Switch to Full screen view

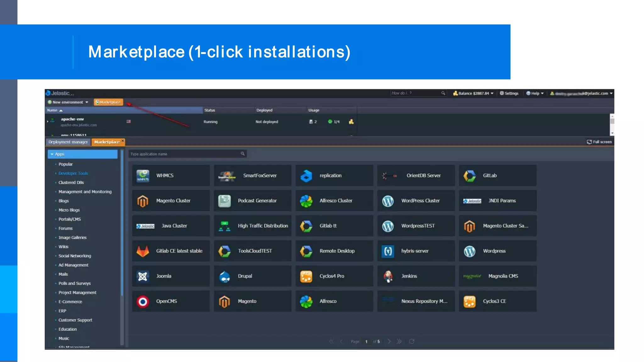click(599, 142)
